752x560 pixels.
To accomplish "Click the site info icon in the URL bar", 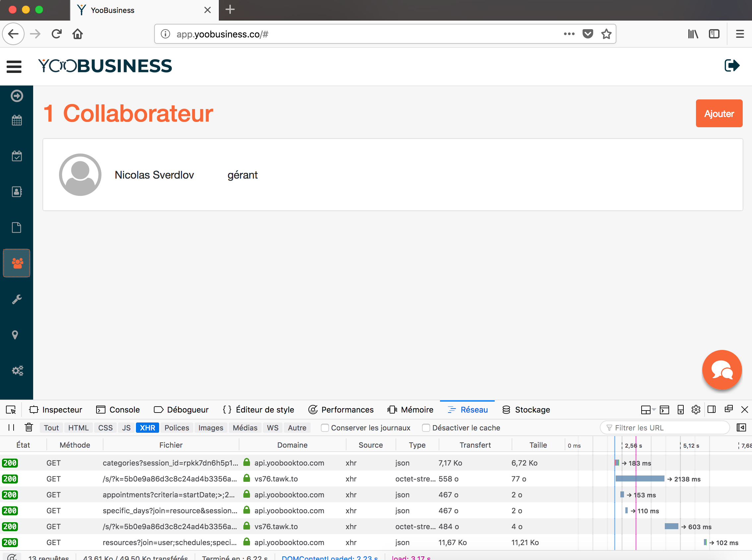I will click(165, 34).
